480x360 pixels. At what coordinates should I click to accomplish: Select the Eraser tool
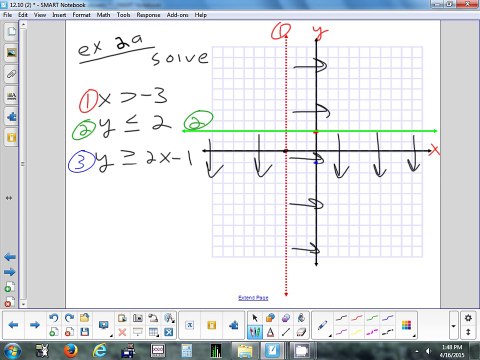301,332
